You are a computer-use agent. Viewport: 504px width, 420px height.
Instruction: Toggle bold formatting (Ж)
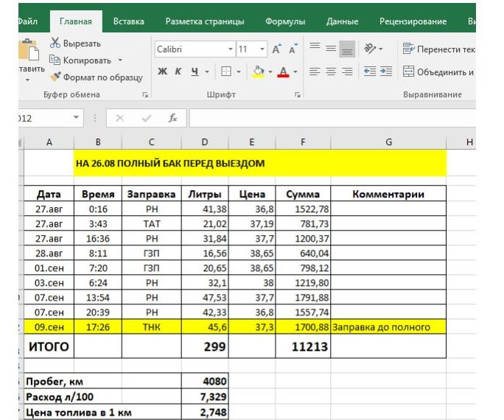162,71
